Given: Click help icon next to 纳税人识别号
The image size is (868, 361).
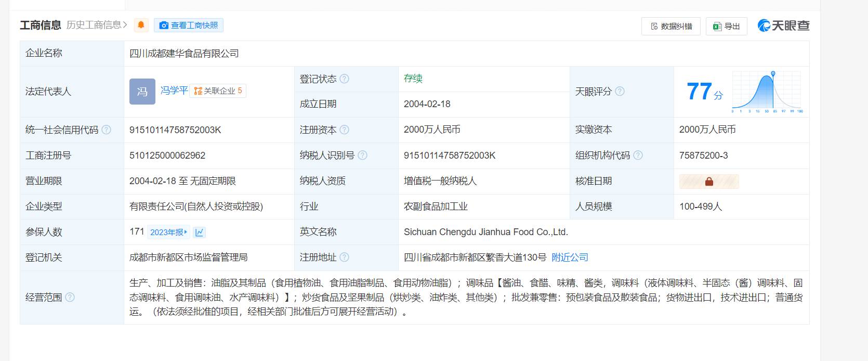Looking at the screenshot, I should [362, 155].
